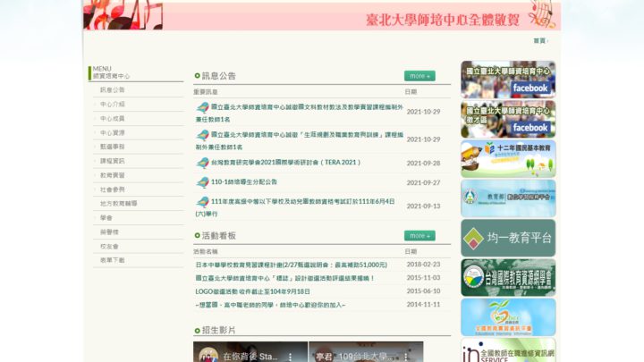This screenshot has width=644, height=362.
Task: Click the Ministry of Education (教育部) banner
Action: pos(508,198)
